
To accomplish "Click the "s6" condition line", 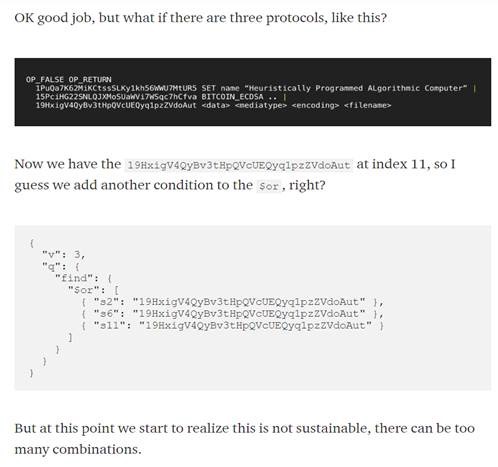I will click(x=232, y=314).
